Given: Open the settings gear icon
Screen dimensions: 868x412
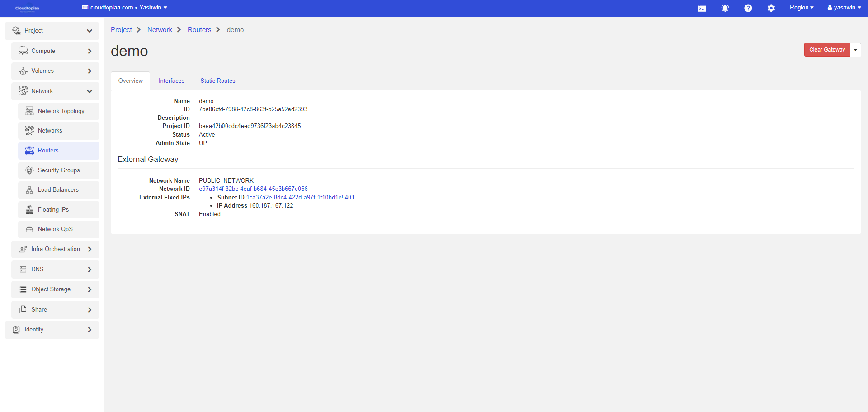Looking at the screenshot, I should (771, 8).
